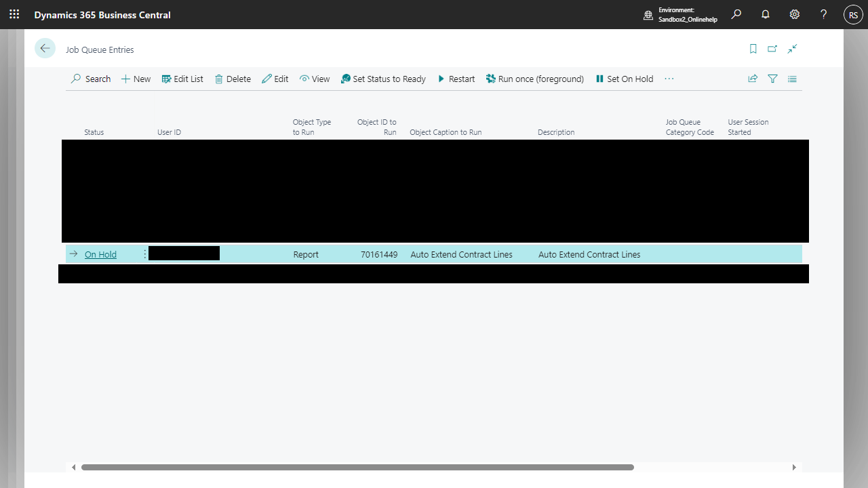Viewport: 868px width, 488px height.
Task: Select Run once (foreground) action
Action: point(534,79)
